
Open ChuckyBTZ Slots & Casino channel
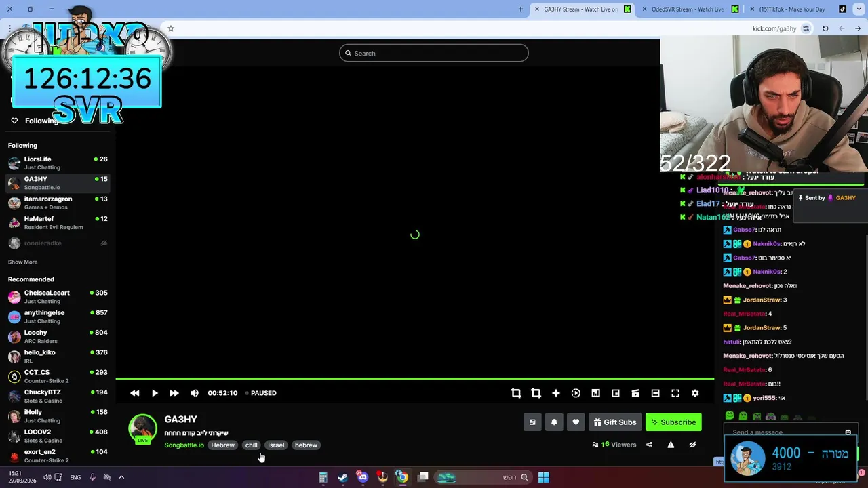58,396
